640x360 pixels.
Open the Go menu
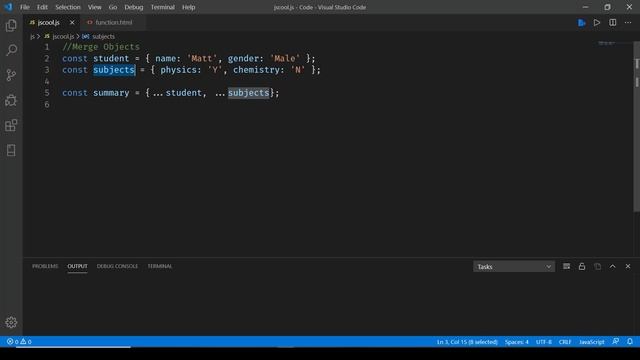click(x=113, y=7)
